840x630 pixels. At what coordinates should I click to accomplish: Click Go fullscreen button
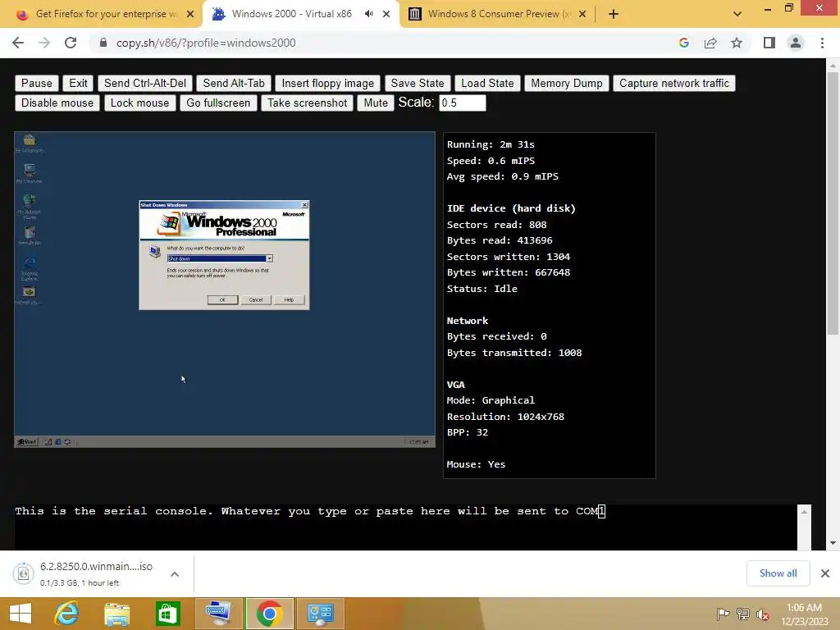pyautogui.click(x=218, y=103)
